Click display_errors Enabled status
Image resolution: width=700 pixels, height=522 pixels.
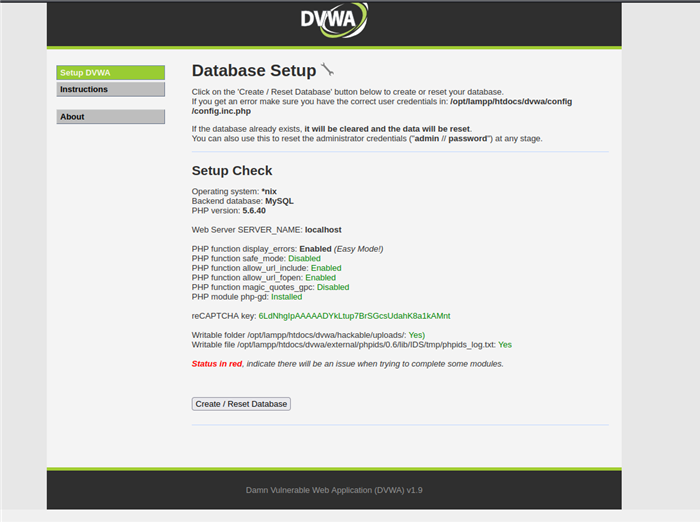pyautogui.click(x=315, y=249)
